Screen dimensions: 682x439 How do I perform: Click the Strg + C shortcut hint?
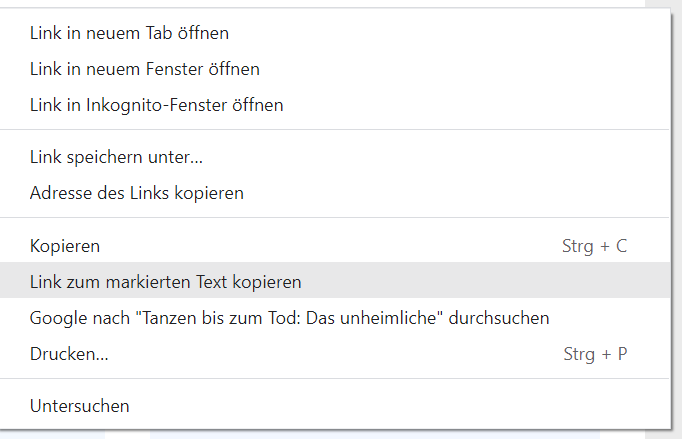[x=595, y=246]
